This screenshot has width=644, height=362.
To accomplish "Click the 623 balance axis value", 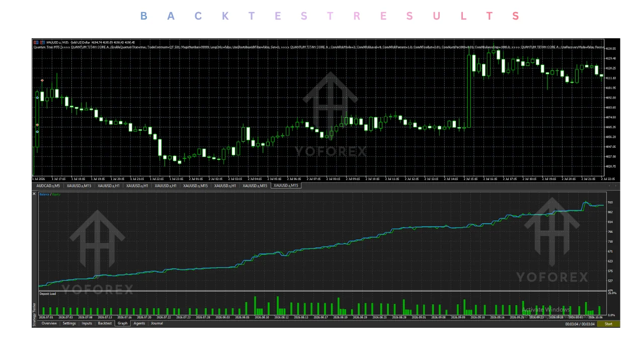I will (610, 261).
